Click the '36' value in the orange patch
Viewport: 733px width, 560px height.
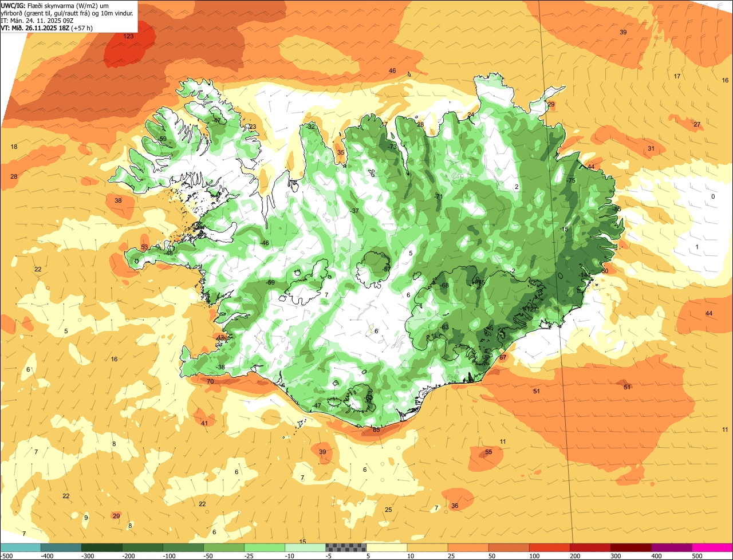455,506
